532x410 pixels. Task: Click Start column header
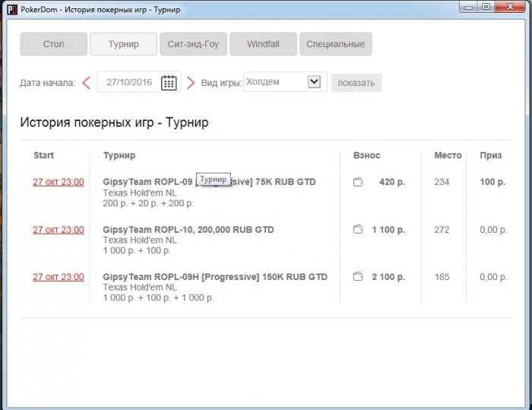click(44, 155)
